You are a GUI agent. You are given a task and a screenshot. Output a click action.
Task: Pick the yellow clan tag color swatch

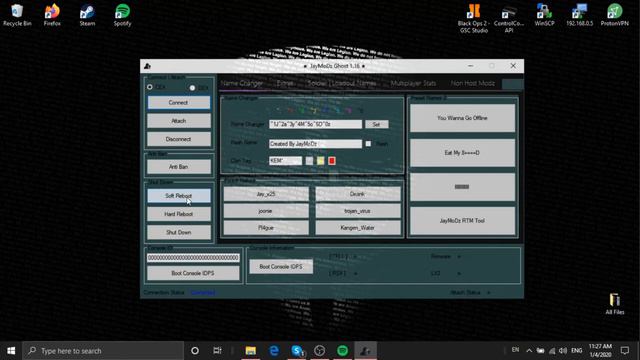(321, 161)
